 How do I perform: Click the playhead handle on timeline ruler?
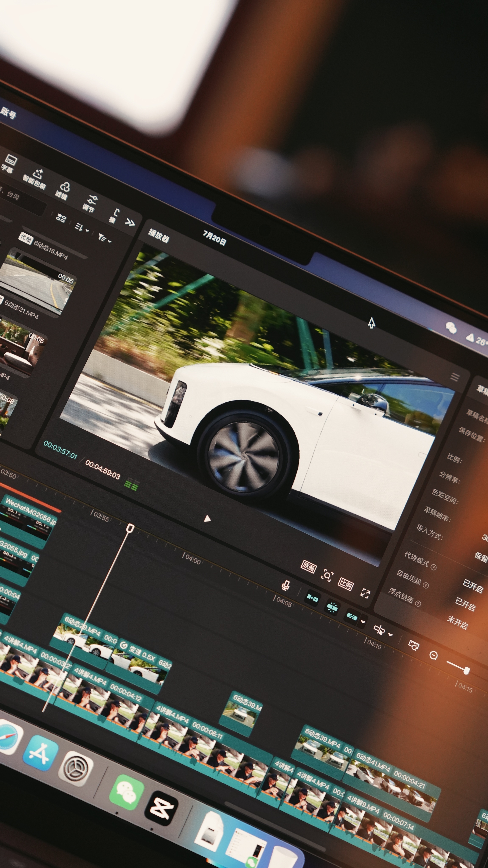point(130,528)
